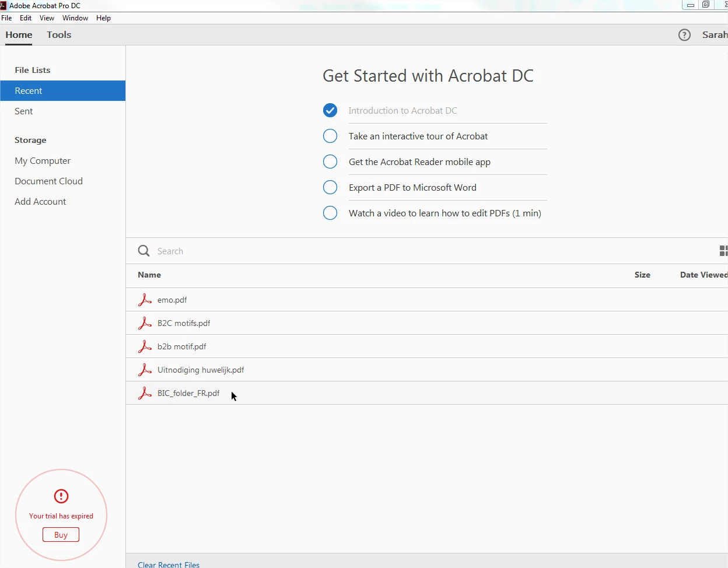Image resolution: width=728 pixels, height=568 pixels.
Task: Click the PDF icon beside B2C motifs.pdf
Action: tap(145, 323)
